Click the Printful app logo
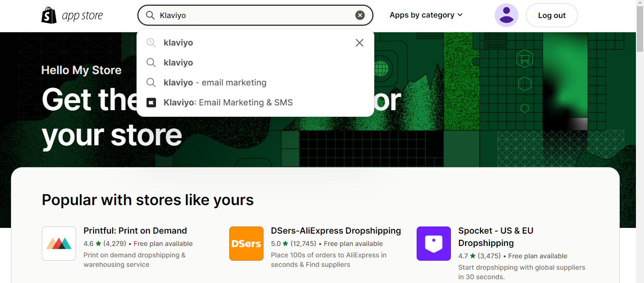Viewport: 644px width, 283px height. [x=59, y=244]
